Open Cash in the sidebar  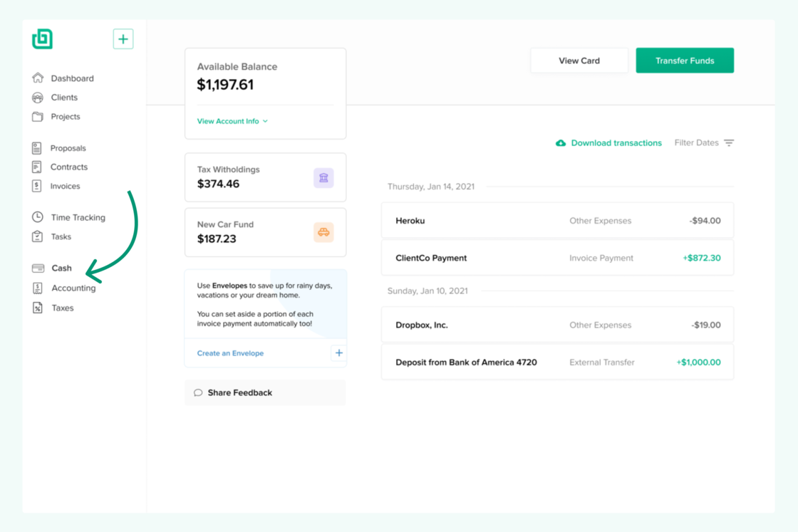pyautogui.click(x=61, y=268)
